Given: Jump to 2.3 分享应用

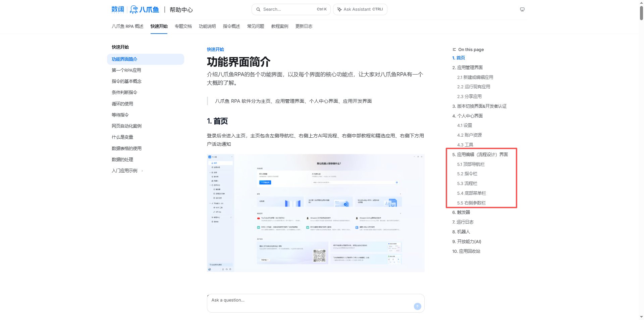Looking at the screenshot, I should coord(469,96).
